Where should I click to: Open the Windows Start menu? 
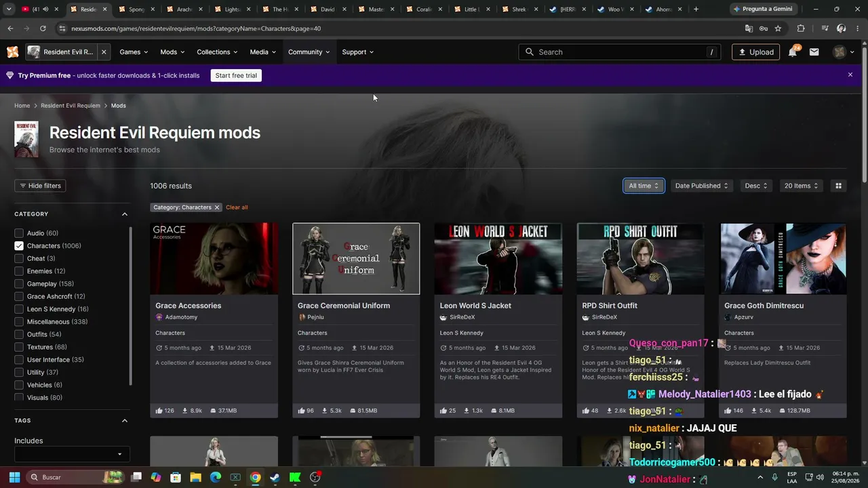coord(14,477)
